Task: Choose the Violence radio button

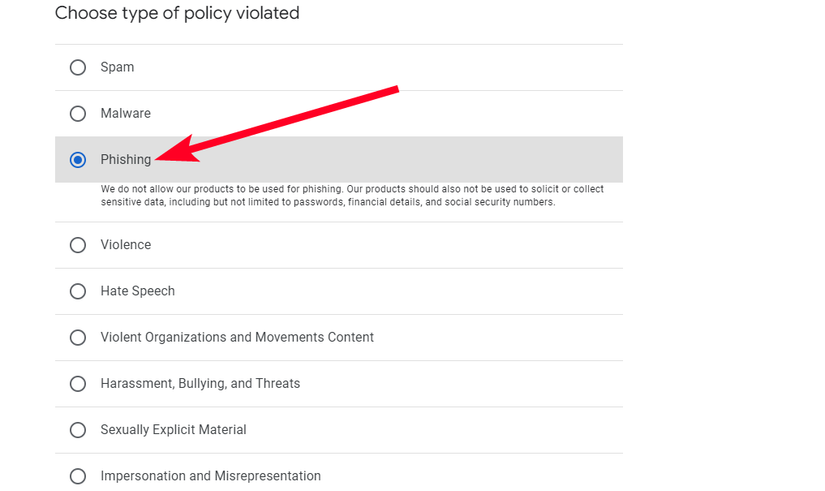Action: point(78,245)
